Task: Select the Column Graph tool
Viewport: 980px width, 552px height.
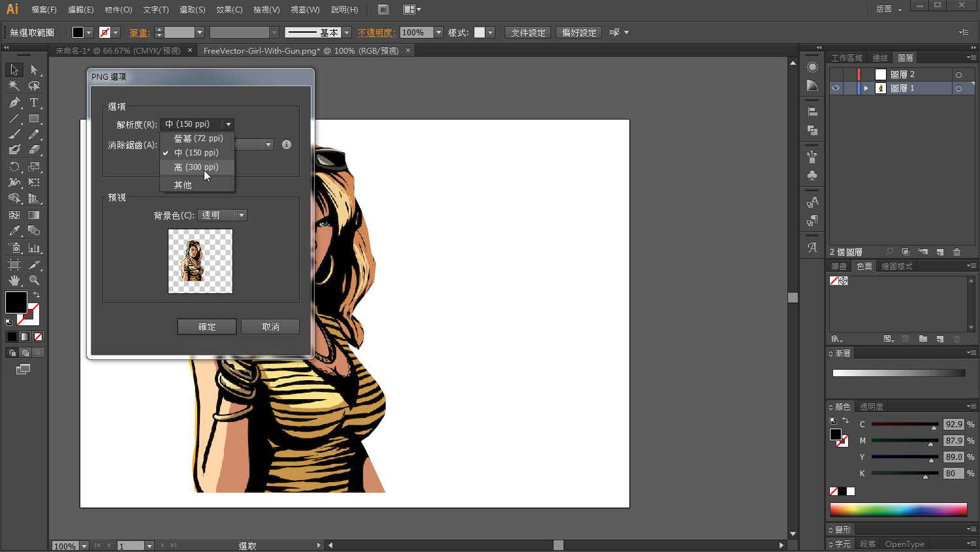Action: tap(34, 248)
